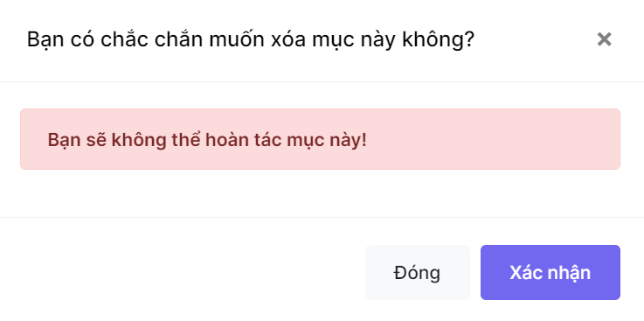Click 'xóa mục này' in the title
This screenshot has width=644, height=321.
[334, 40]
